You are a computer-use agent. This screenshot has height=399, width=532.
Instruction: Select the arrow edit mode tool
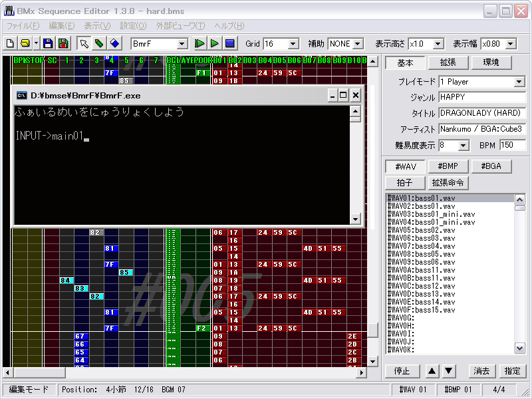(84, 44)
